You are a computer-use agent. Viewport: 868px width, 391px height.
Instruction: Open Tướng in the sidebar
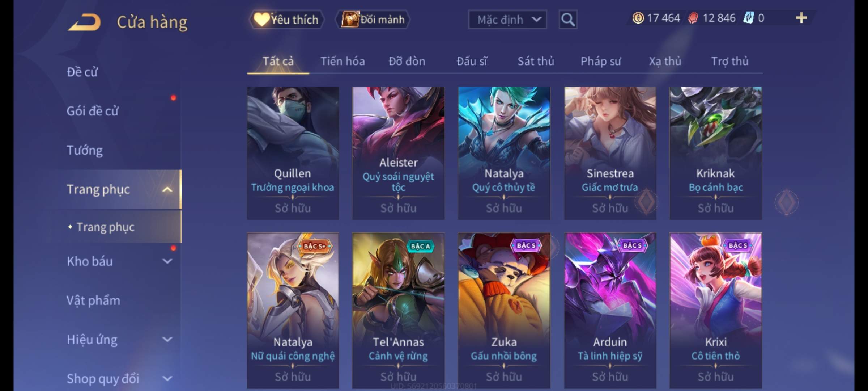pyautogui.click(x=85, y=150)
